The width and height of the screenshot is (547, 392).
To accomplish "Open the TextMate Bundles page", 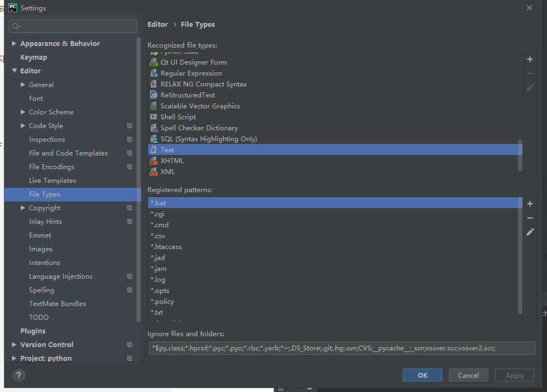I will point(57,303).
